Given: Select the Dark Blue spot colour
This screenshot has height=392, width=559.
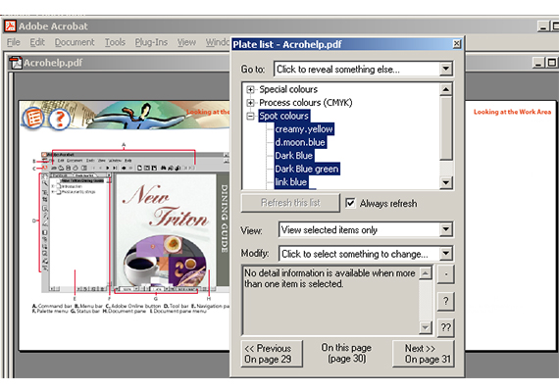Looking at the screenshot, I should [x=294, y=156].
